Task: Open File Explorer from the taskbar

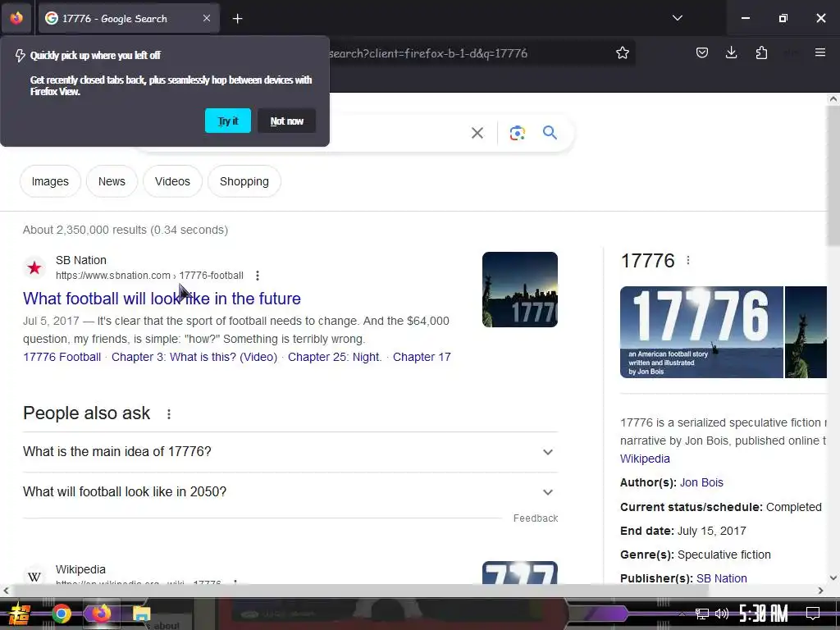Action: pyautogui.click(x=141, y=614)
